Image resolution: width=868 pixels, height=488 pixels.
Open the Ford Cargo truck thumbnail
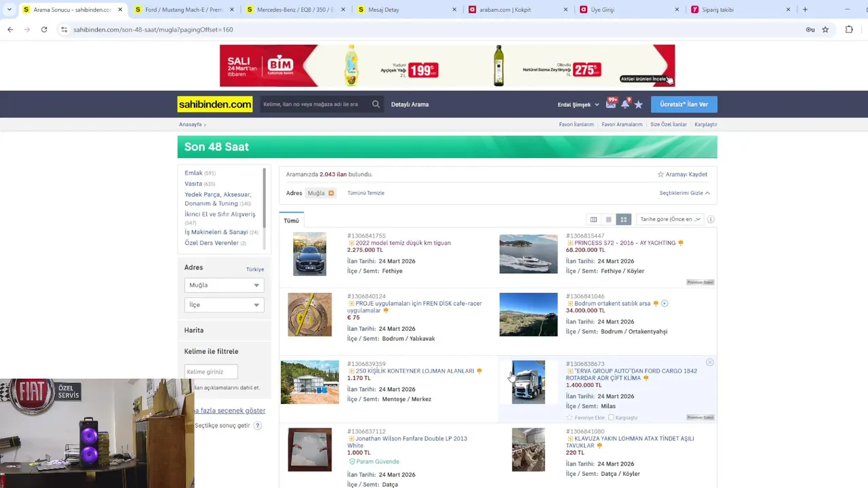click(x=528, y=382)
